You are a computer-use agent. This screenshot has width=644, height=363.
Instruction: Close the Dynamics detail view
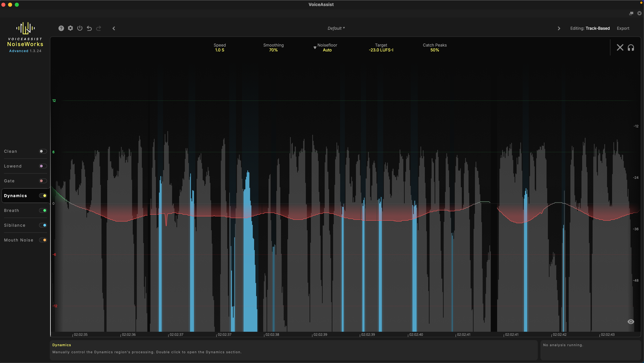tap(620, 48)
